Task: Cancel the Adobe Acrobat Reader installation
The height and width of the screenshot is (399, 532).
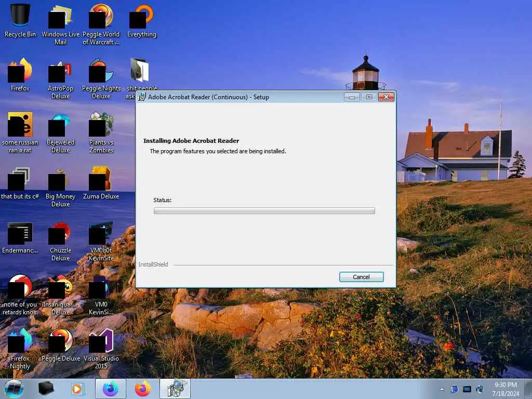Action: click(362, 277)
